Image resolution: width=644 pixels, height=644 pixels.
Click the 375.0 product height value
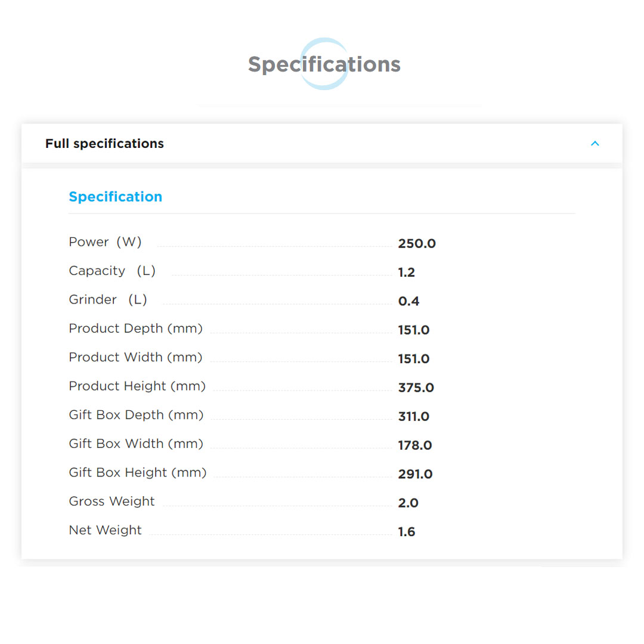pos(416,388)
